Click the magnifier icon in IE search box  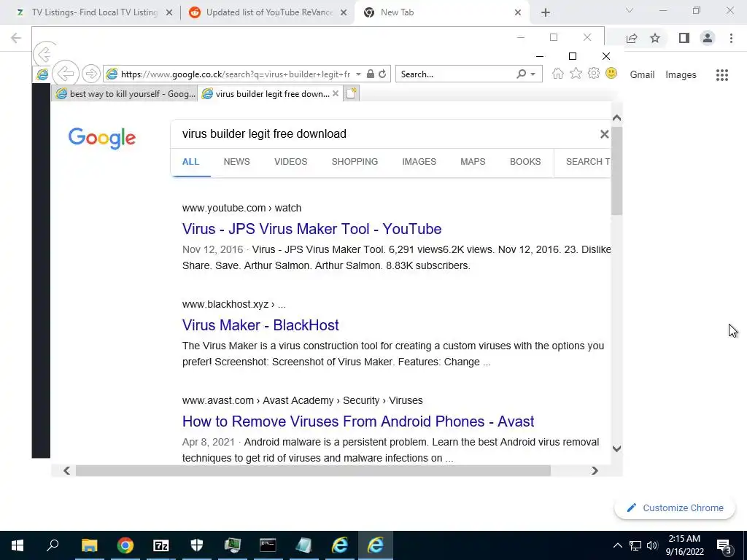521,74
